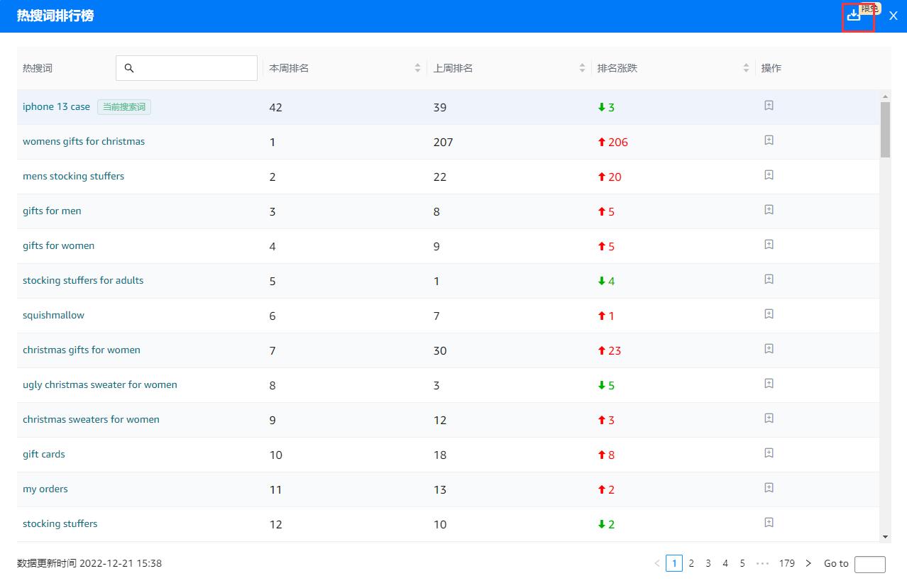Bookmark the my orders row
The height and width of the screenshot is (588, 907).
click(769, 488)
